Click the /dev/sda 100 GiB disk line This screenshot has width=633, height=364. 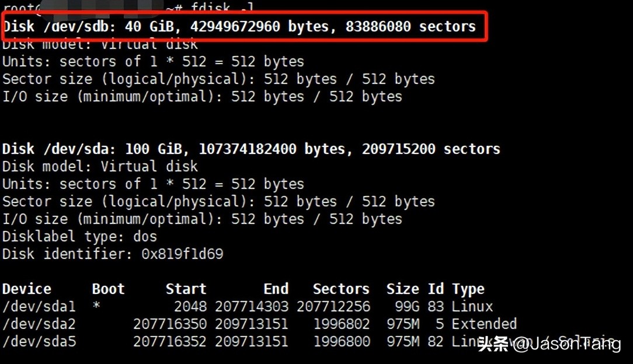251,149
